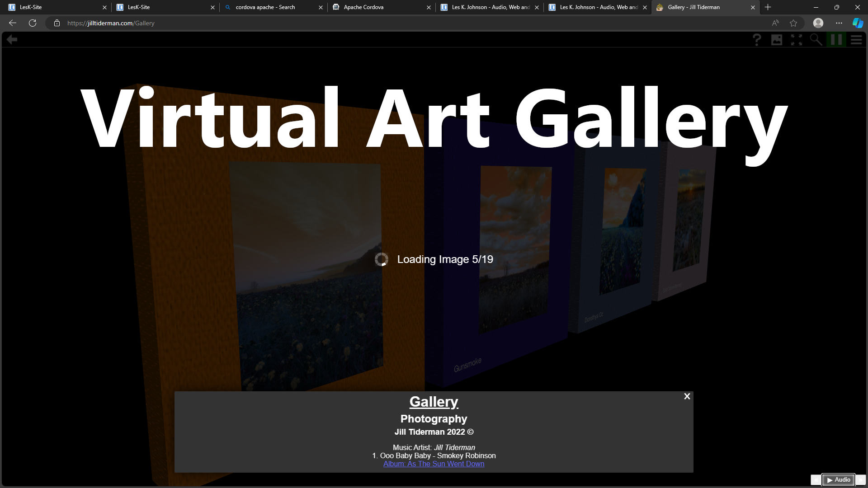
Task: Open a new browser tab
Action: click(768, 7)
